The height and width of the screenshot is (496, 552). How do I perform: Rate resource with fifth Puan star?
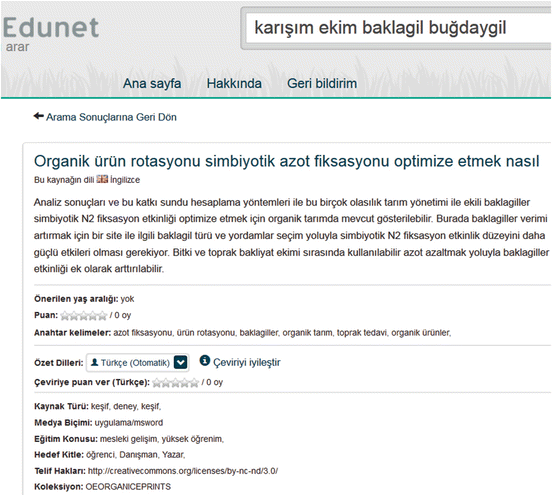click(102, 316)
